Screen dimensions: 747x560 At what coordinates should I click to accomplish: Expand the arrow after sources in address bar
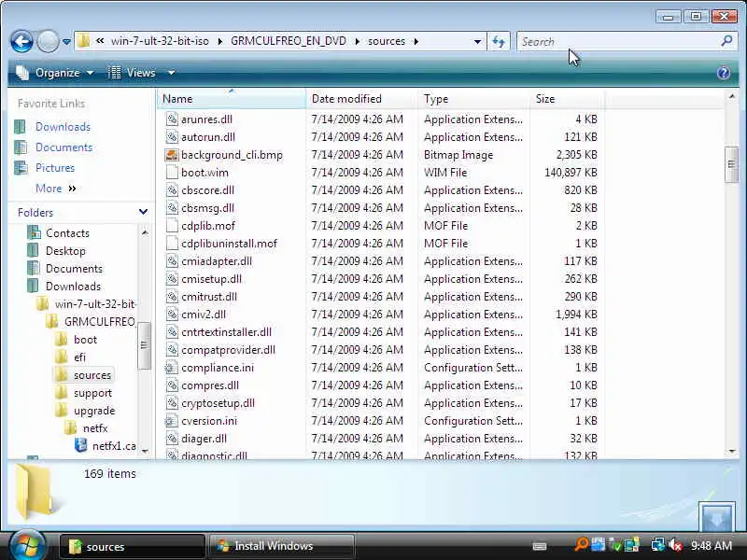(416, 41)
